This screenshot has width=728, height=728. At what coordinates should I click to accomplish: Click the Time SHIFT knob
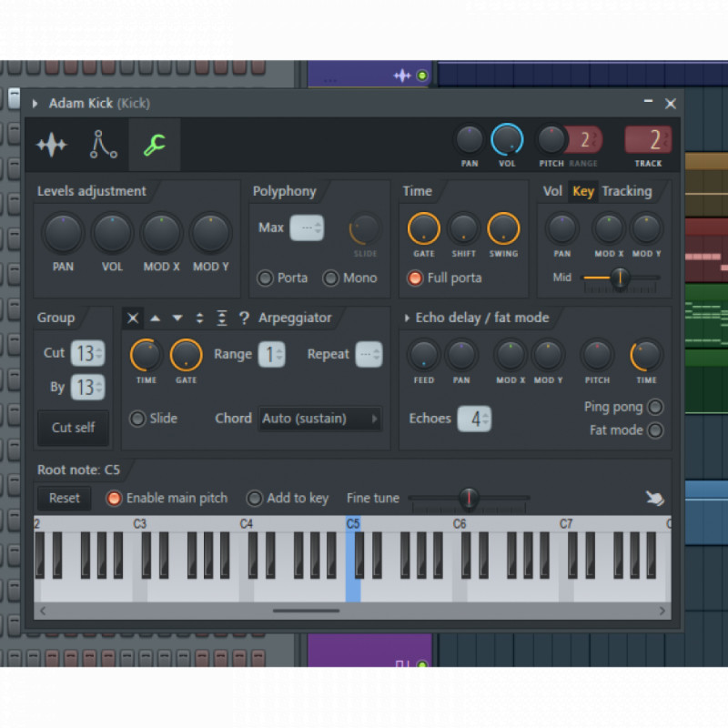tap(463, 228)
